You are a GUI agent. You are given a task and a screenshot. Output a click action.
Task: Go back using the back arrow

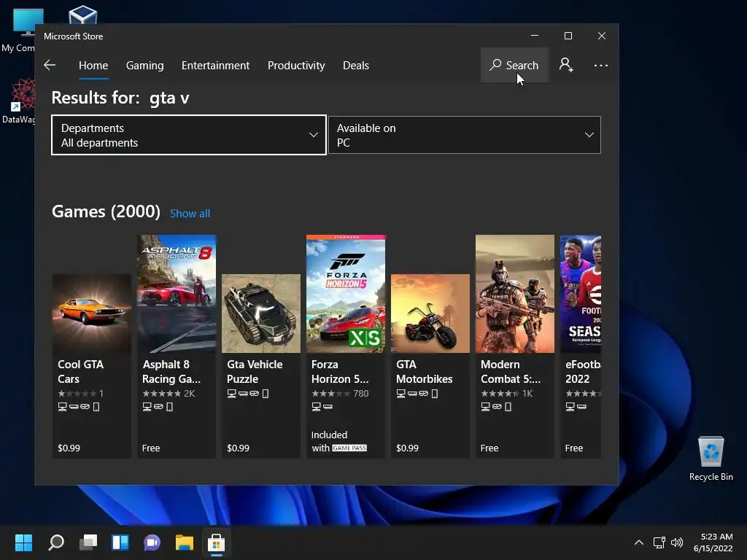click(50, 65)
